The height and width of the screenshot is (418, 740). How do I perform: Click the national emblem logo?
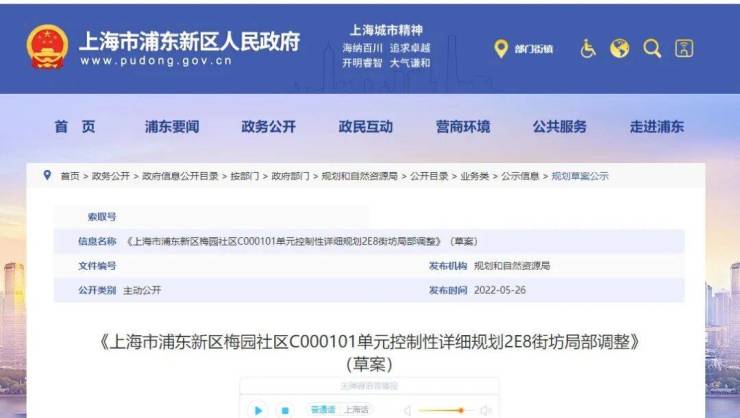pos(47,47)
